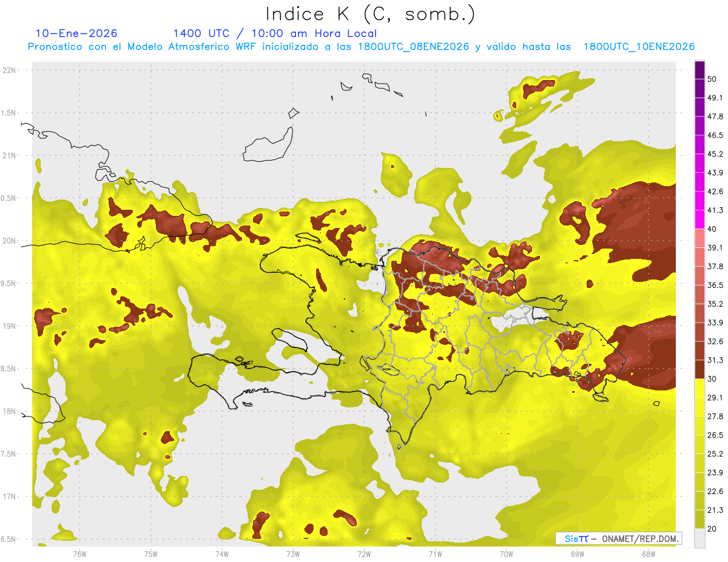Click colorbar value "43.9"
This screenshot has width=728, height=562.
click(715, 173)
